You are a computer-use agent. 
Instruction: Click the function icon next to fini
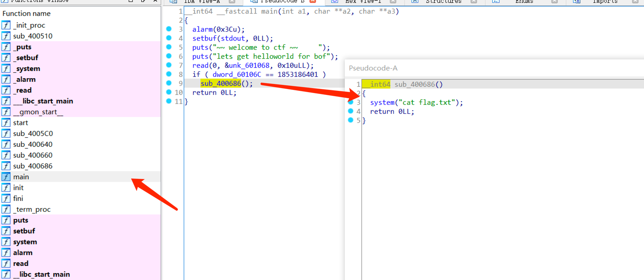(6, 199)
